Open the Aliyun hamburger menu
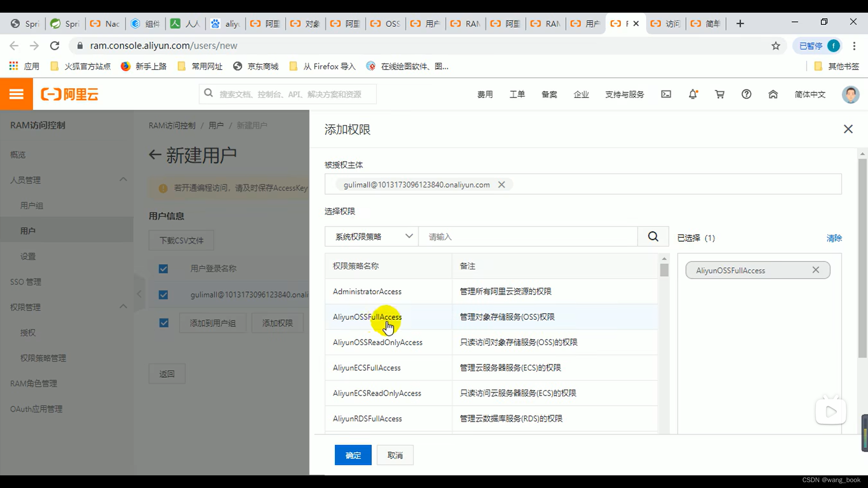This screenshot has width=868, height=488. (x=16, y=94)
